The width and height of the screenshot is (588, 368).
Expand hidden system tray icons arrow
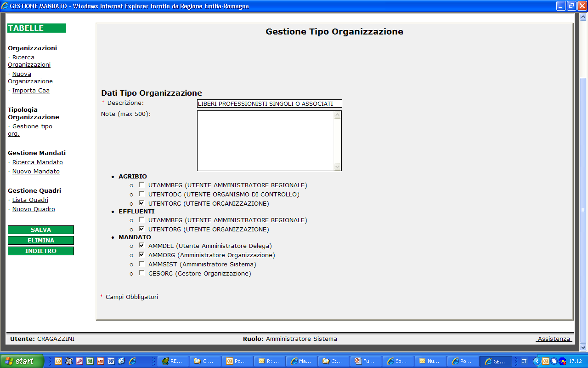537,361
